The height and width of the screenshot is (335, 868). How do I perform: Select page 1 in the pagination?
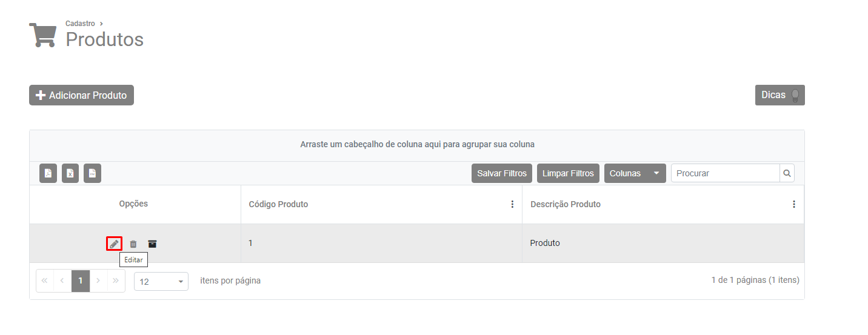(x=81, y=281)
